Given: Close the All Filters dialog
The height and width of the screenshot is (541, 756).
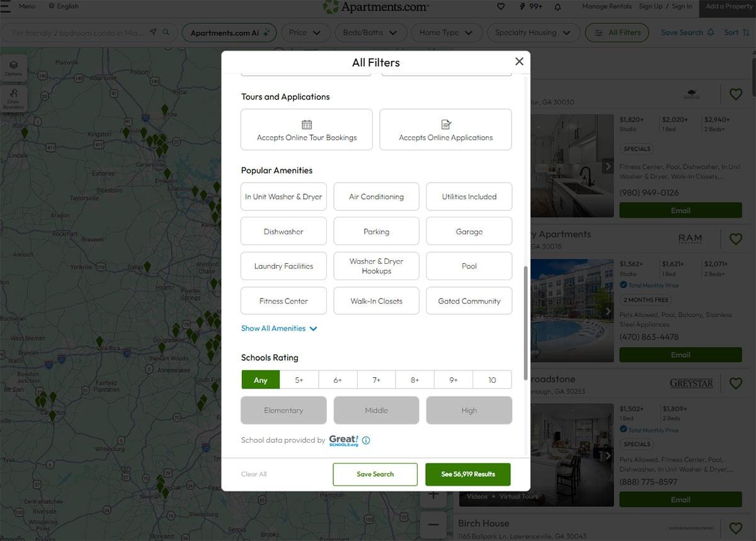Looking at the screenshot, I should tap(519, 61).
